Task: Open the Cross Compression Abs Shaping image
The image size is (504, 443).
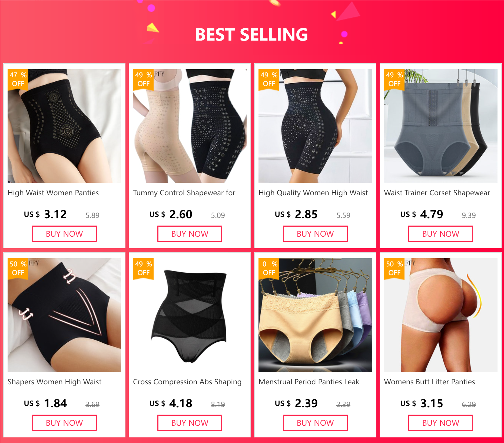Action: (190, 315)
